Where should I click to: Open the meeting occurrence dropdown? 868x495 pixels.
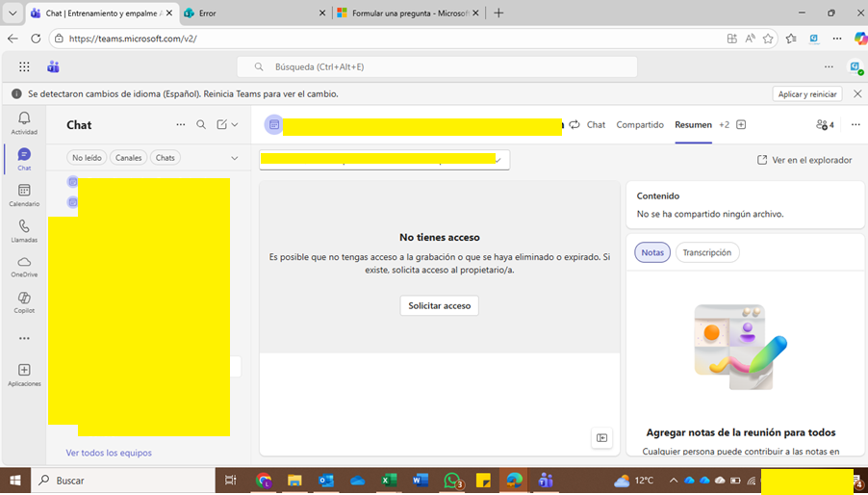click(385, 160)
